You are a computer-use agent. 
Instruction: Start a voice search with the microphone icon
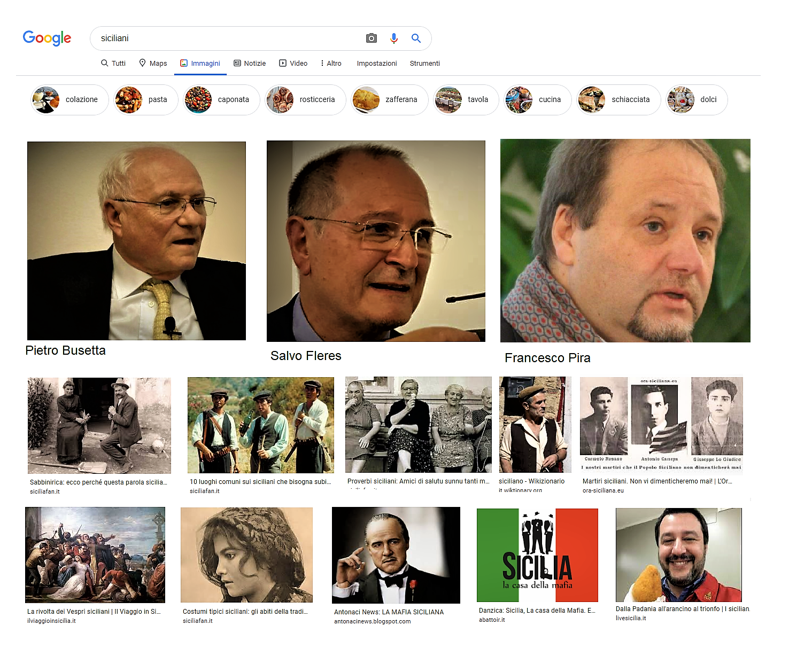click(394, 38)
